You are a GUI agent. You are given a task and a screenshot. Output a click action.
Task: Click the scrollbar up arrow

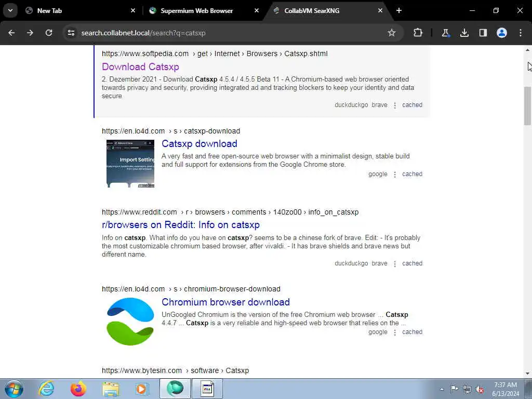527,50
